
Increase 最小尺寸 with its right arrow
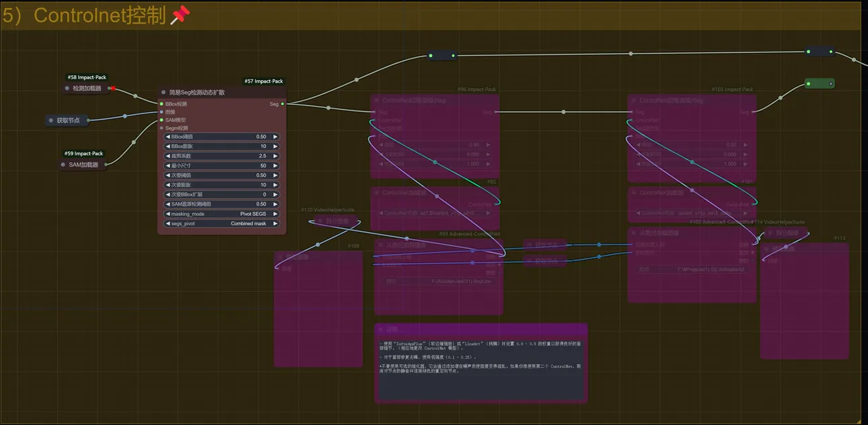click(275, 165)
